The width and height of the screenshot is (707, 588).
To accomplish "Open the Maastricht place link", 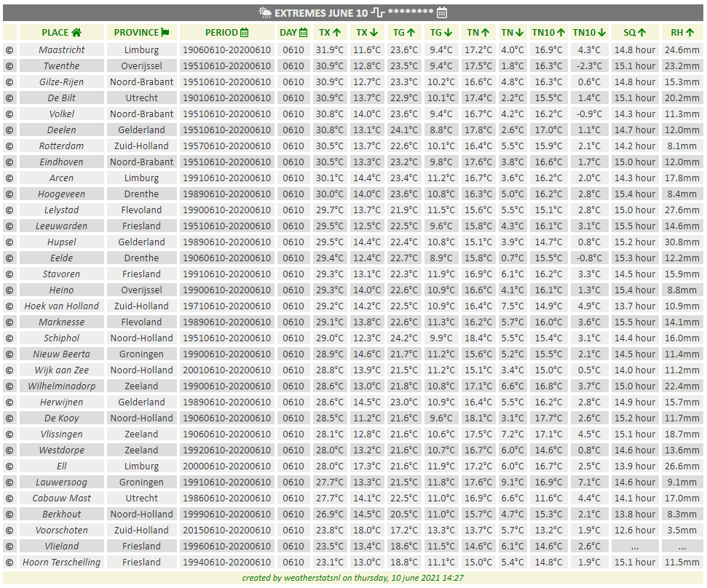I will [62, 50].
